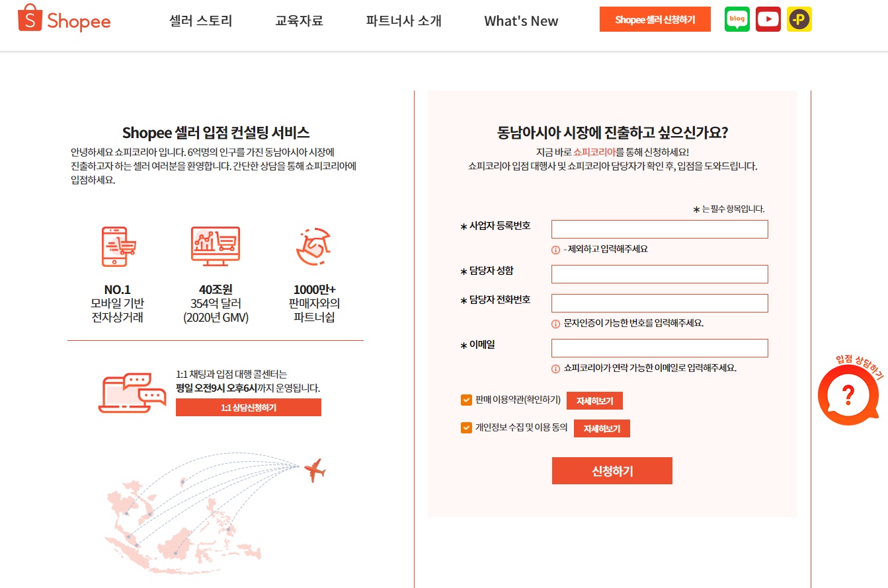Click the monitor chart icon above 40조원
Screen dimensions: 888x588
[x=215, y=246]
